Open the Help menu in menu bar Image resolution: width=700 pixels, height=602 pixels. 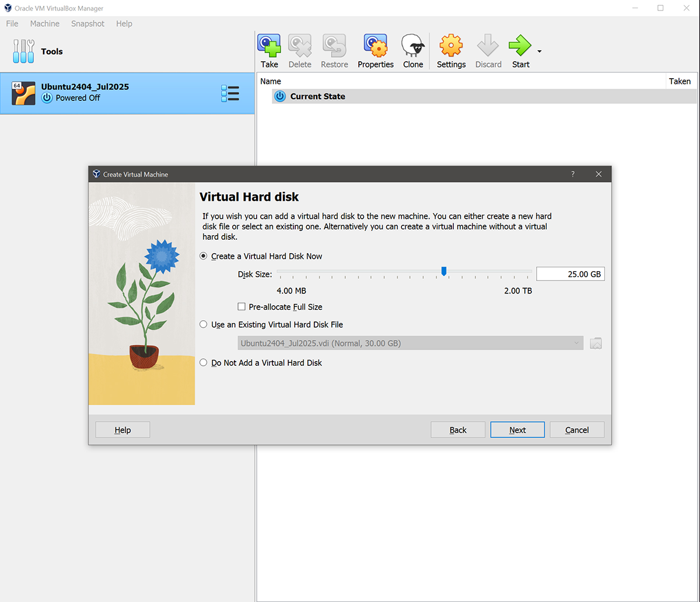click(x=124, y=24)
